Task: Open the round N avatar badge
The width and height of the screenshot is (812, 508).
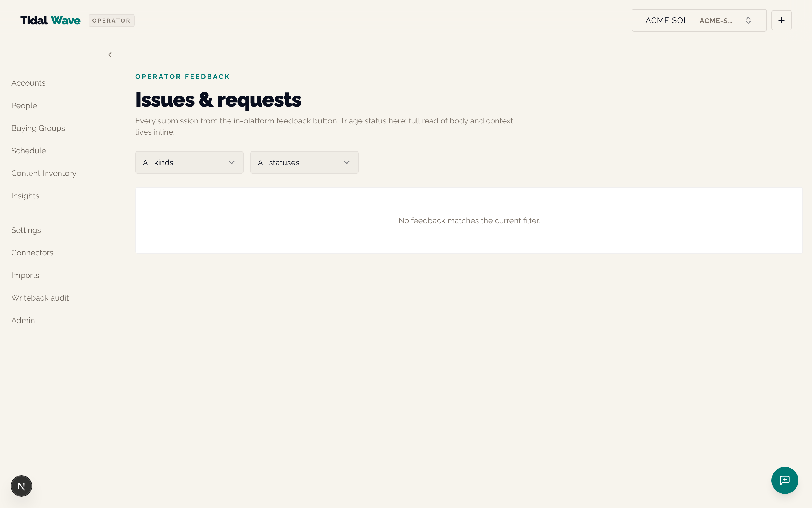Action: point(21,486)
